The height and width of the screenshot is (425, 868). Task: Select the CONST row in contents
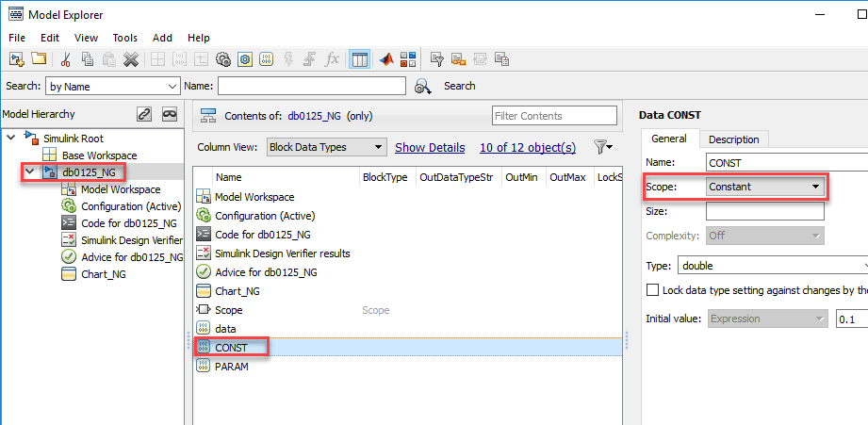click(408, 348)
